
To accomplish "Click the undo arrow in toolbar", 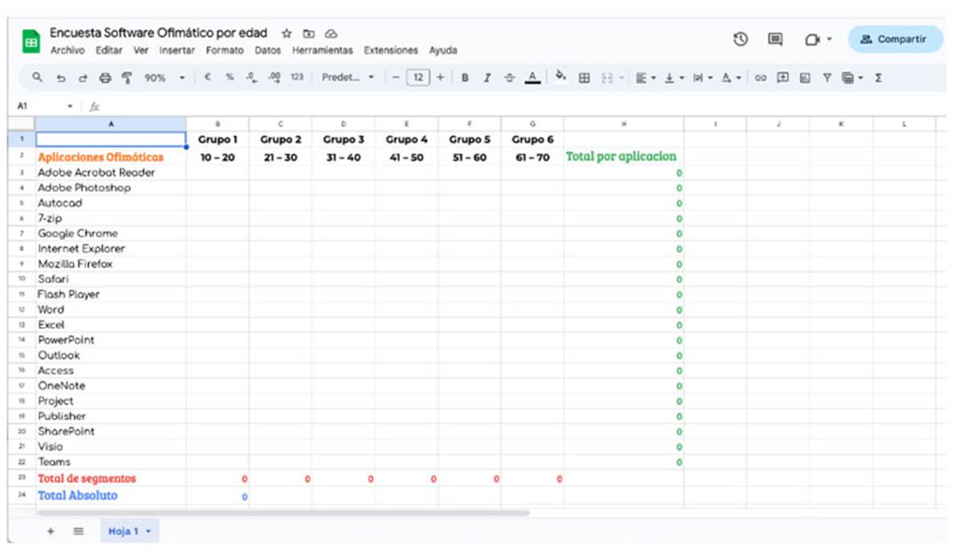I will [x=60, y=78].
